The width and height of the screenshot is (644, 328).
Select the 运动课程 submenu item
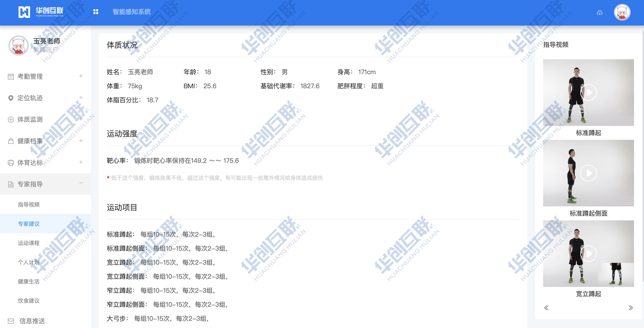pyautogui.click(x=29, y=243)
